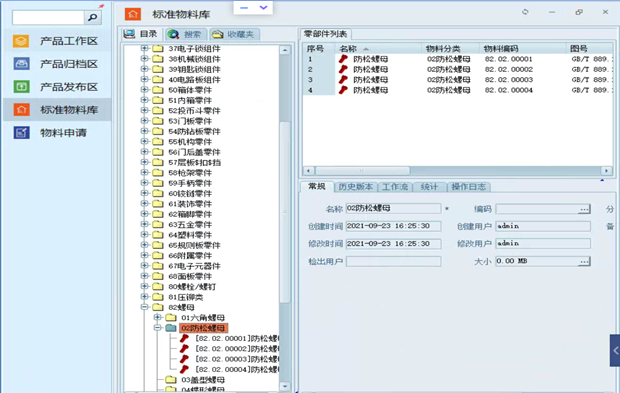This screenshot has width=620, height=393.
Task: Click the folder icon of 03盖型螺母
Action: pyautogui.click(x=171, y=380)
